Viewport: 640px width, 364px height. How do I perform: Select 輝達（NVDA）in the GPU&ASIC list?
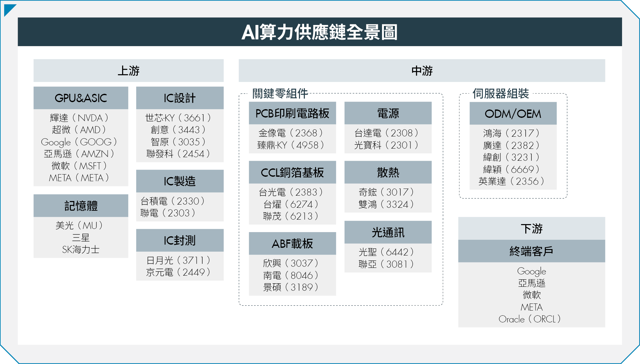click(x=80, y=117)
